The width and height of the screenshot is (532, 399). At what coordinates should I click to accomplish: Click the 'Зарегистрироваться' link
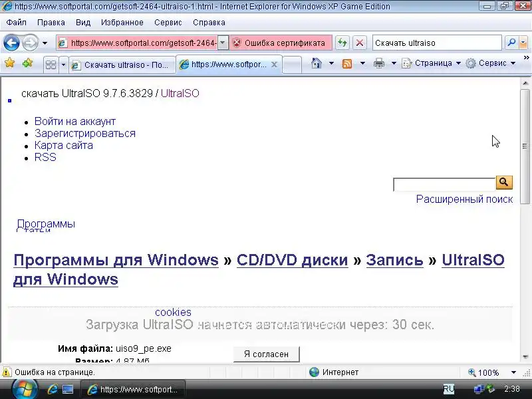pos(85,134)
